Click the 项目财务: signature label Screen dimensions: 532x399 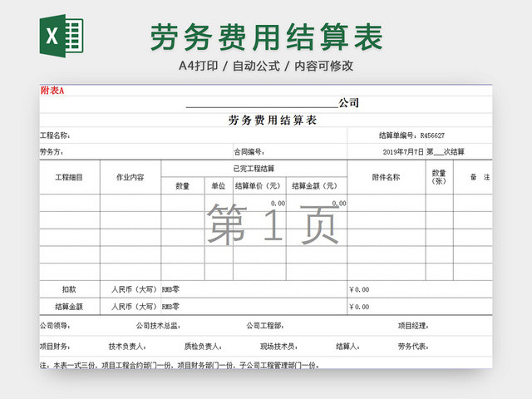tap(55, 347)
